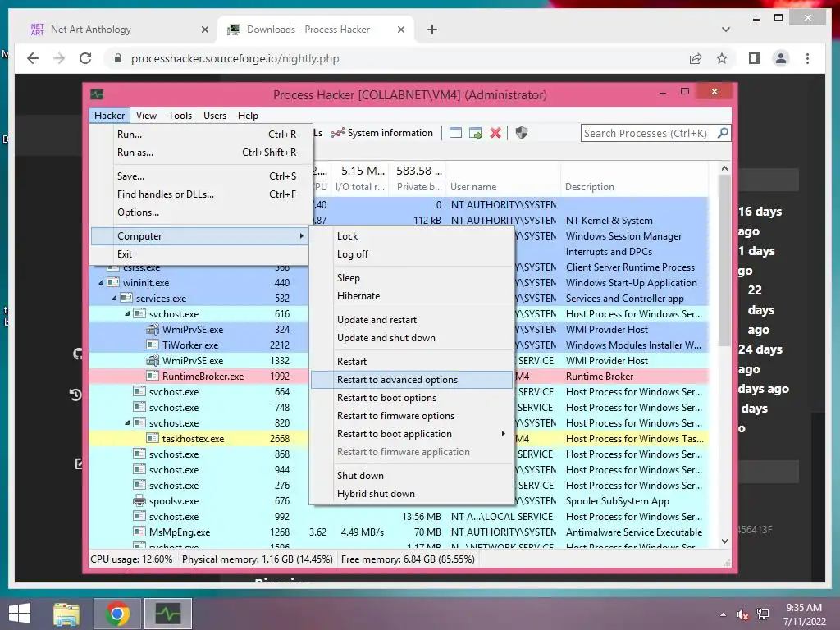This screenshot has width=840, height=630.
Task: Click the shield toolbar icon
Action: pos(521,133)
